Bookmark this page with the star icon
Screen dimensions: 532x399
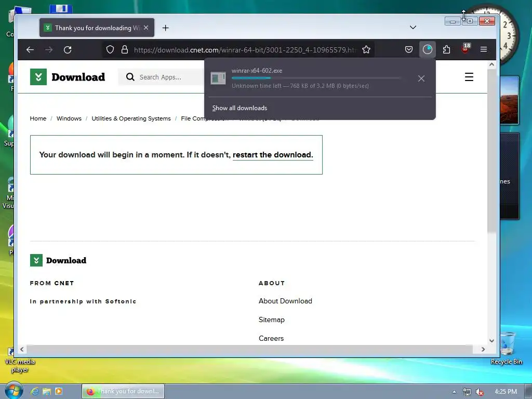tap(366, 49)
